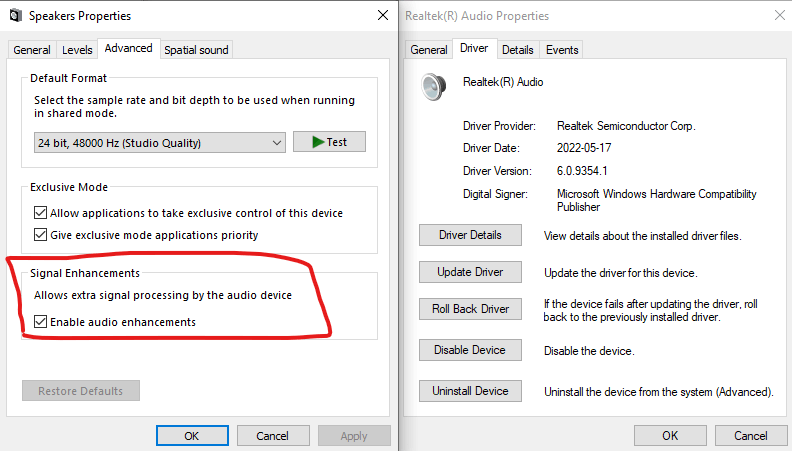Open the Levels tab
This screenshot has height=451, width=792.
point(77,50)
